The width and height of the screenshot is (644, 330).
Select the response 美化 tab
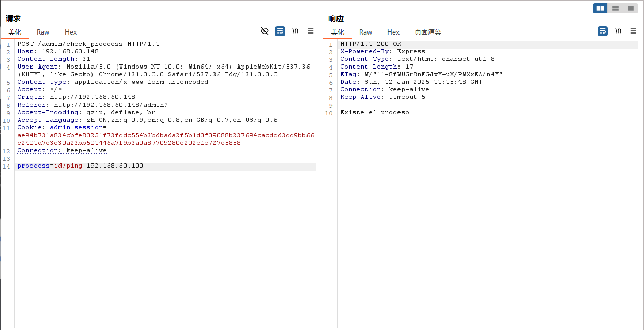338,32
